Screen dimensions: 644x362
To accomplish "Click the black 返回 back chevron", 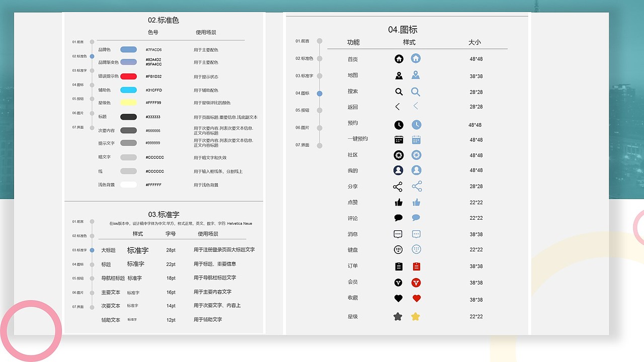I will [397, 107].
